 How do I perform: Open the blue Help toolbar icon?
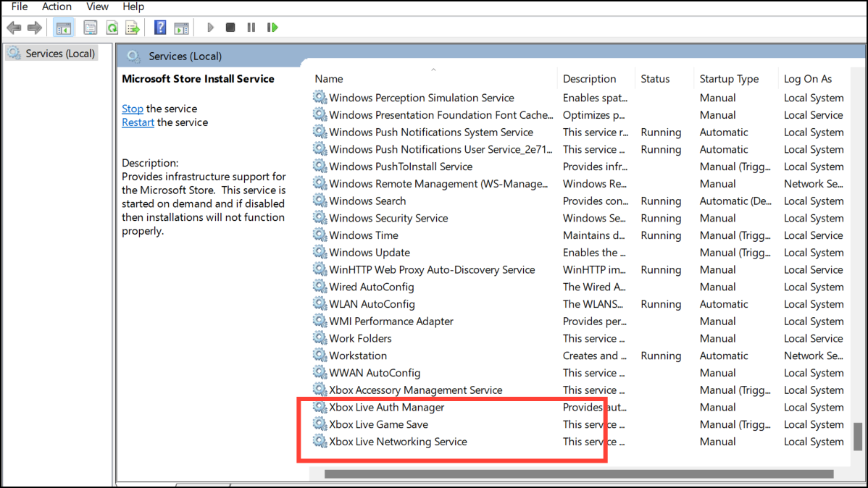[160, 27]
